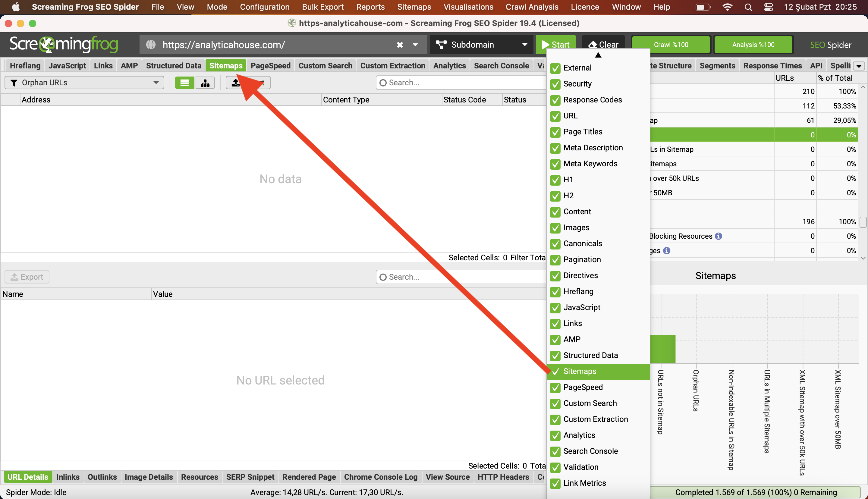Uncheck the Security tab checkbox
The image size is (868, 499).
555,84
